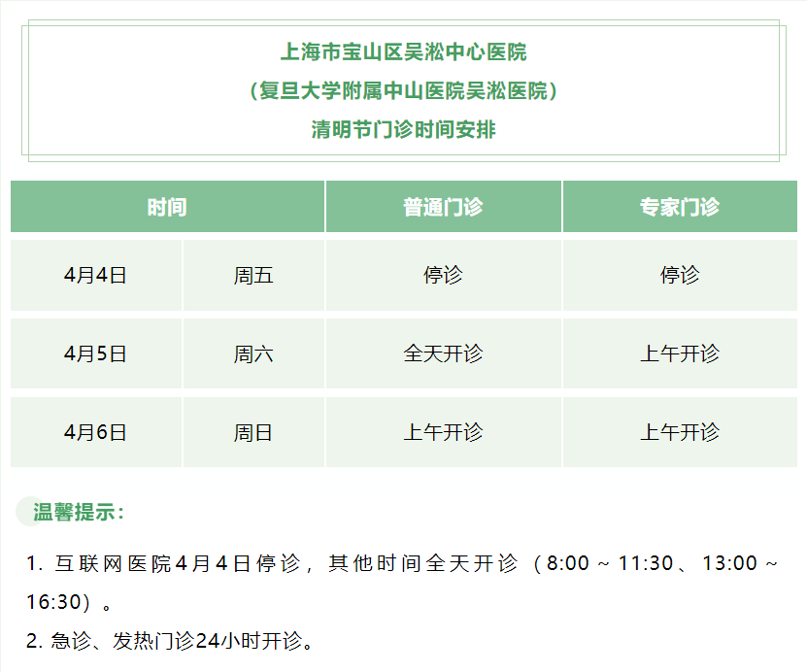Select 上午开诊 under 专家门诊 for 4月5日
The height and width of the screenshot is (672, 807).
680,353
